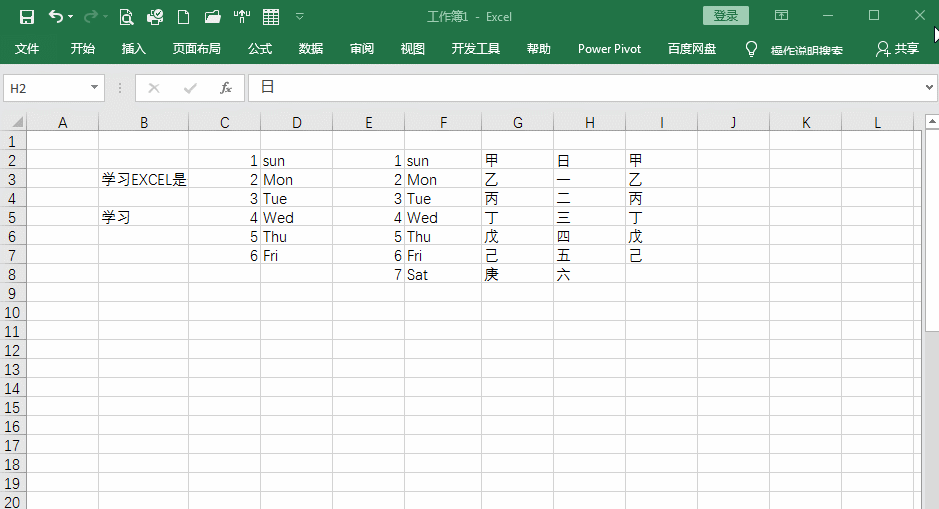Screen dimensions: 939x509
Task: Click cell B5 containing 学习
Action: tap(144, 217)
